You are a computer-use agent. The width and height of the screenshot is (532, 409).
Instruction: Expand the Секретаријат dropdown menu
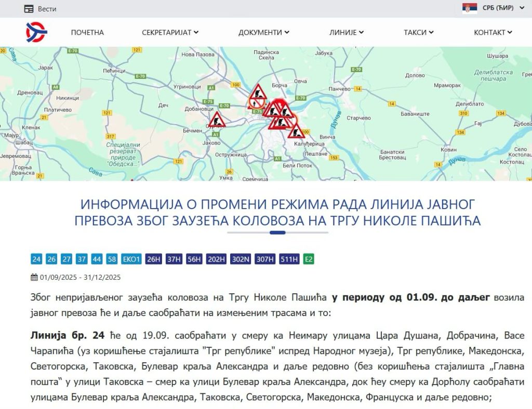pyautogui.click(x=170, y=32)
